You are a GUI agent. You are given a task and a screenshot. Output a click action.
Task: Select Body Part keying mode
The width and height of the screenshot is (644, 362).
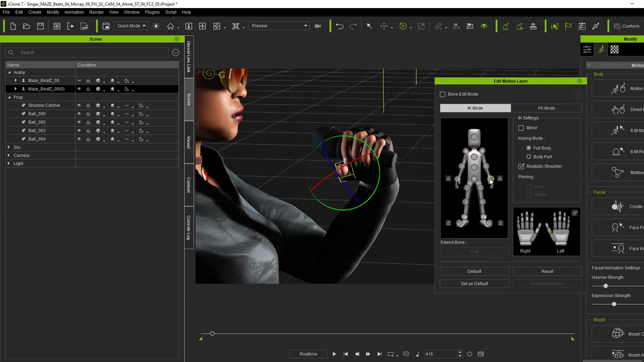pos(529,157)
